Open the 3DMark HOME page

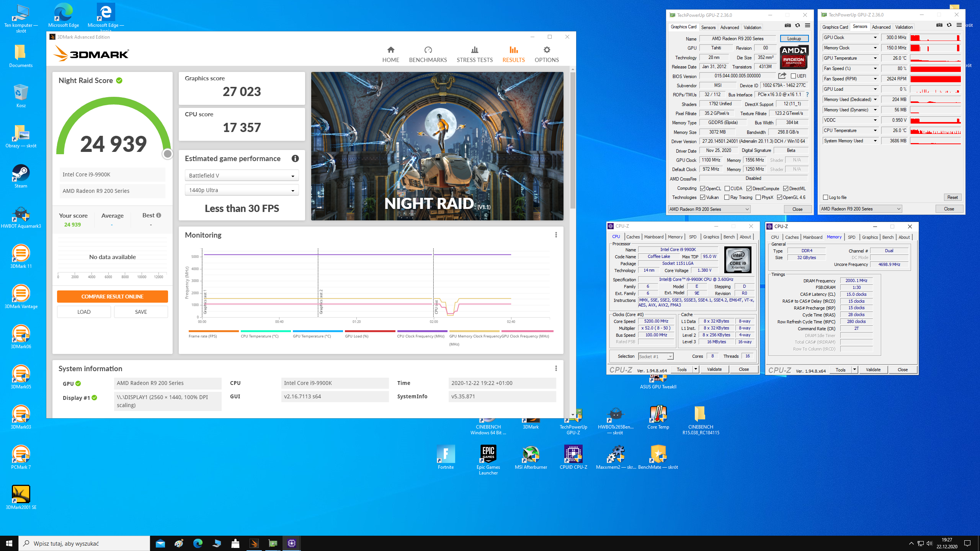pos(390,54)
